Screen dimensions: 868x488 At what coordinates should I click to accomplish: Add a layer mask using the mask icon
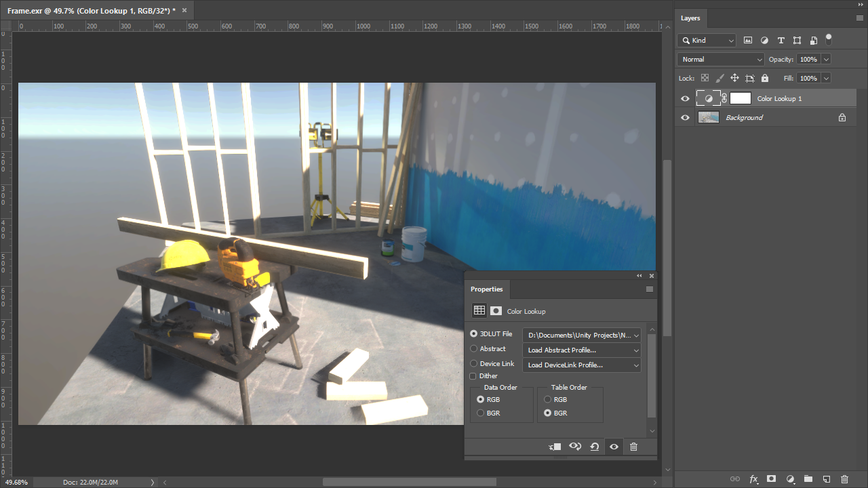pos(771,479)
